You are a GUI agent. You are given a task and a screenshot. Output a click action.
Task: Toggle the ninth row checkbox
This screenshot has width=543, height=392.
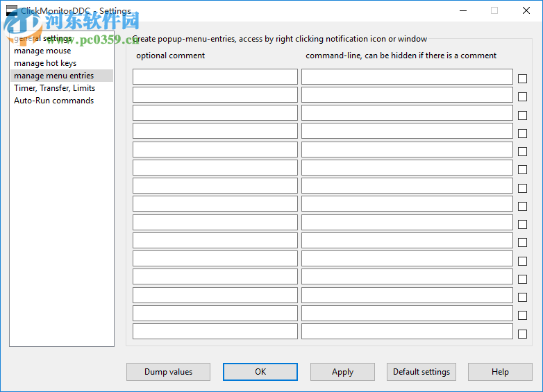[523, 225]
